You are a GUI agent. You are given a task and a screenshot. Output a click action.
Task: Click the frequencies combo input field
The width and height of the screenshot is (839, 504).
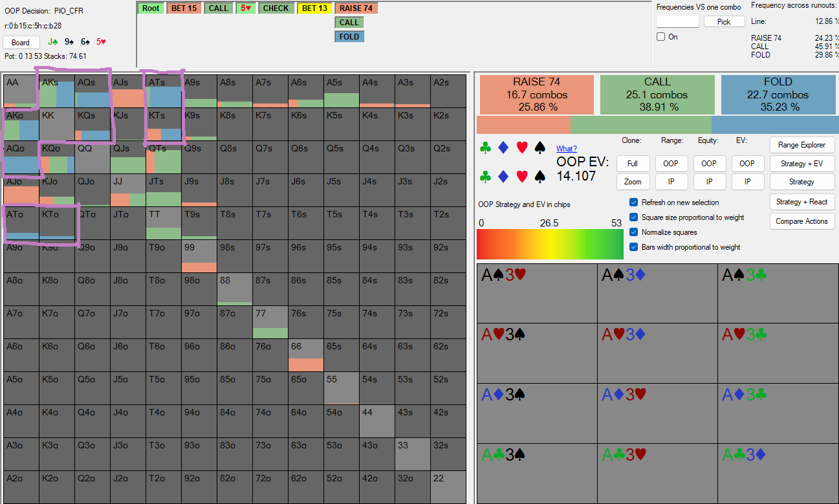click(x=677, y=21)
